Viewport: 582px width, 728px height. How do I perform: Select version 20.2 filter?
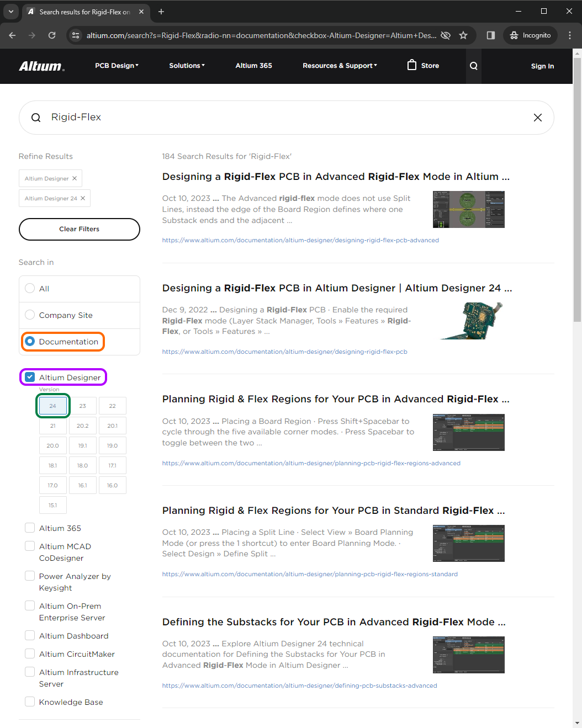tap(83, 426)
